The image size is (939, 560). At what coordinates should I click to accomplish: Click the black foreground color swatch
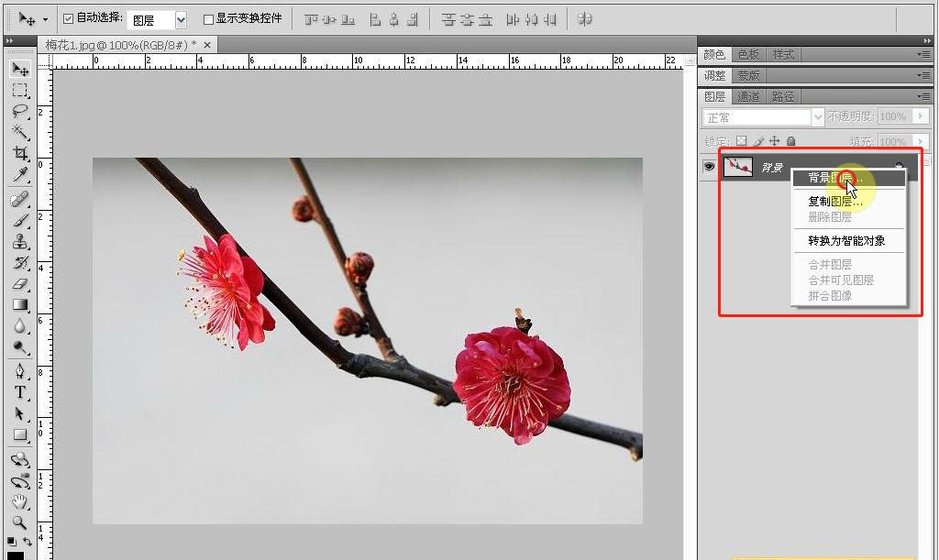click(16, 555)
